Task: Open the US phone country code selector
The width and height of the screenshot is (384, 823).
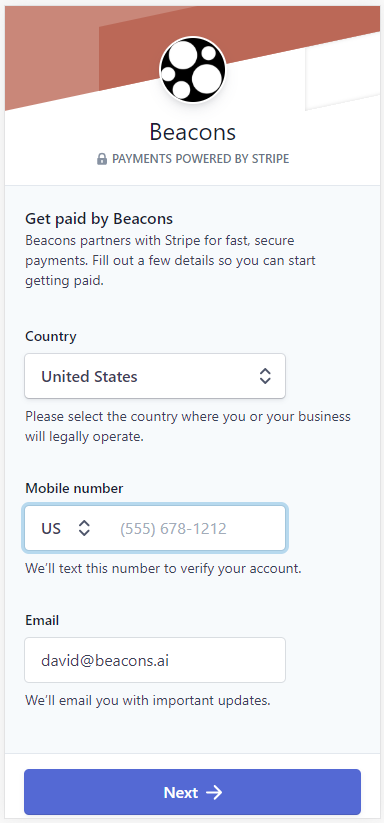Action: pos(66,528)
